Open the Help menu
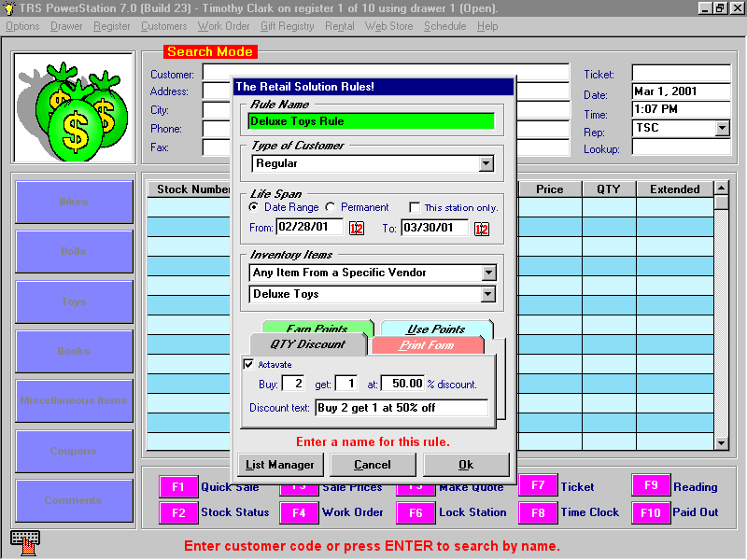The image size is (747, 560). (x=487, y=26)
